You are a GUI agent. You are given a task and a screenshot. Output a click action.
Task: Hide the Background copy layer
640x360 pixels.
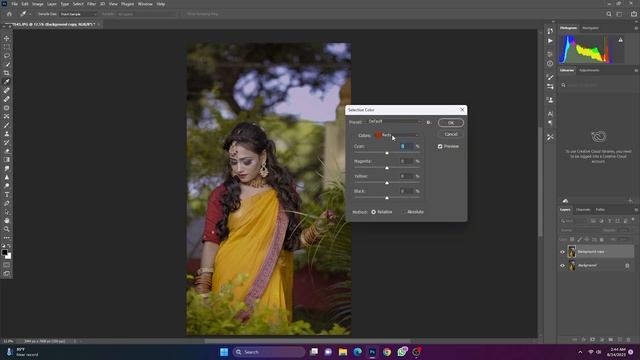[562, 252]
